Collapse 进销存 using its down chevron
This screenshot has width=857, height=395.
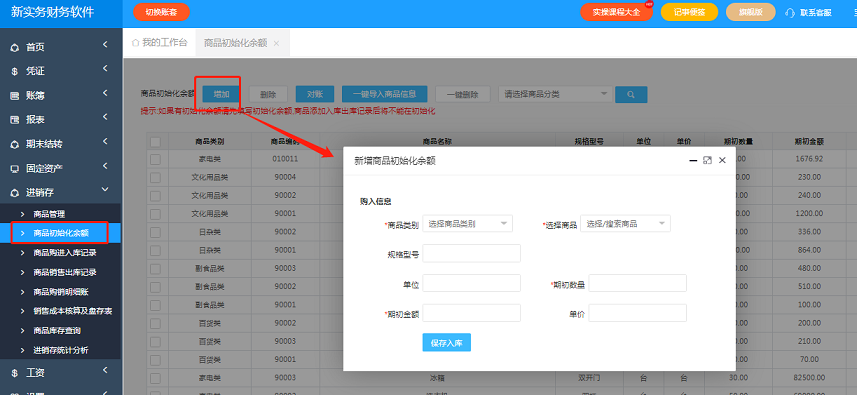click(x=105, y=190)
